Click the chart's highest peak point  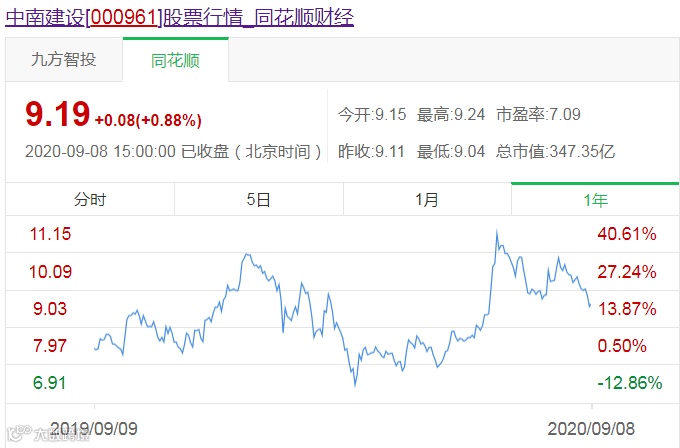click(497, 231)
